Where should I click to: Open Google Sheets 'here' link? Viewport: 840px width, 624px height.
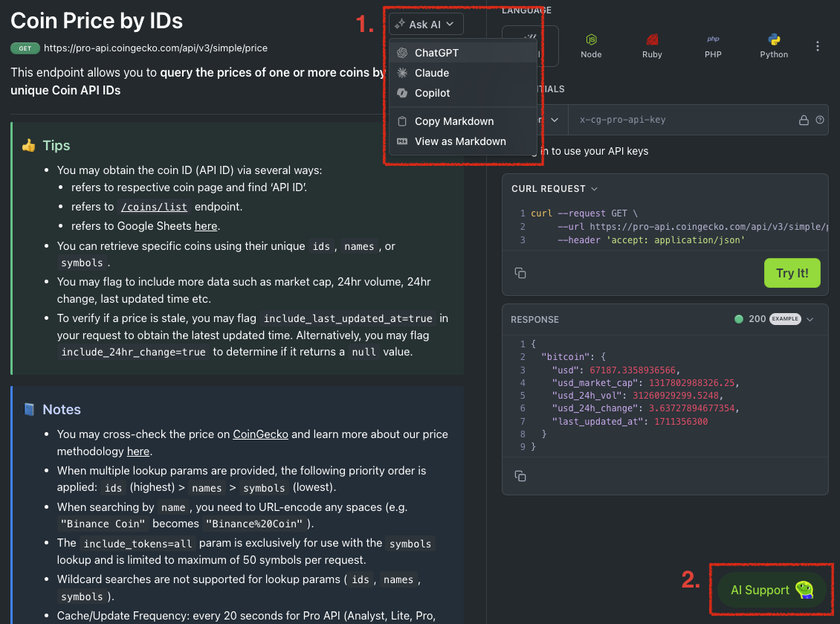click(x=206, y=226)
